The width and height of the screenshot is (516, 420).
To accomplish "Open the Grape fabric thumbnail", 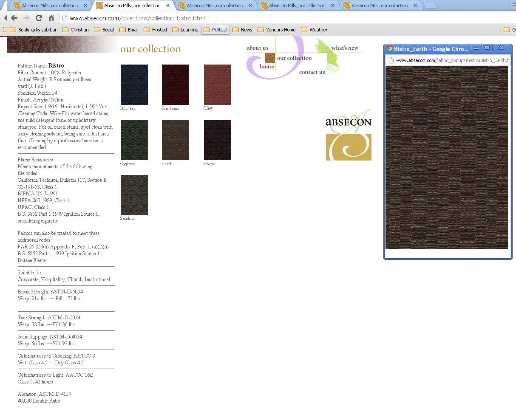I will (218, 140).
